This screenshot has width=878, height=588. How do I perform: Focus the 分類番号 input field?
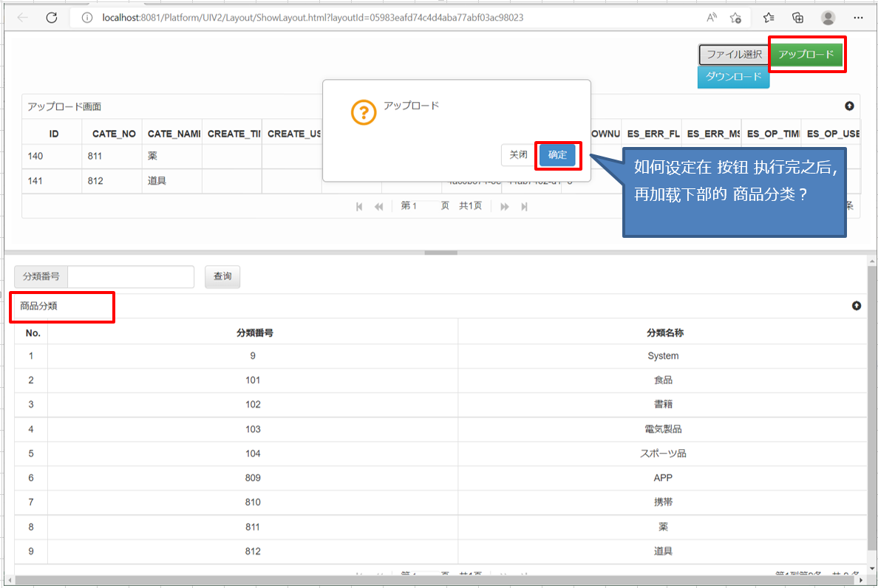[x=131, y=276]
